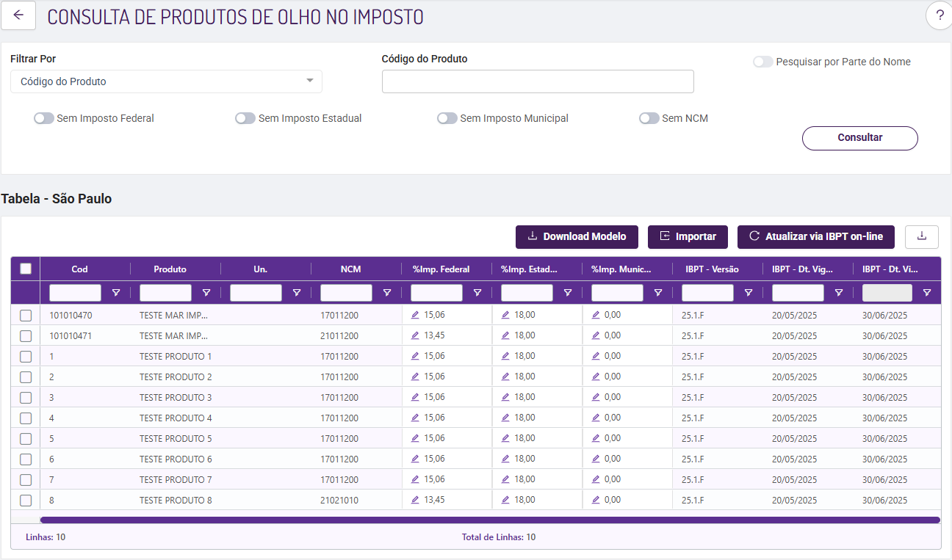Edit municipal tax pencil for TESTE PRODUTO 4
The width and height of the screenshot is (952, 560).
tap(596, 418)
